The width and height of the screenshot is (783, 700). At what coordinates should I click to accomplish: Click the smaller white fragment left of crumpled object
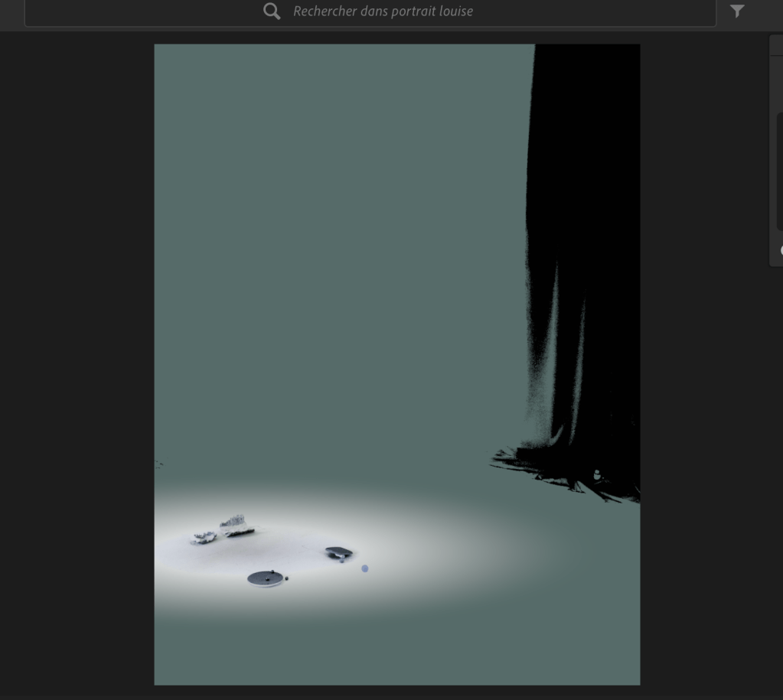(204, 538)
